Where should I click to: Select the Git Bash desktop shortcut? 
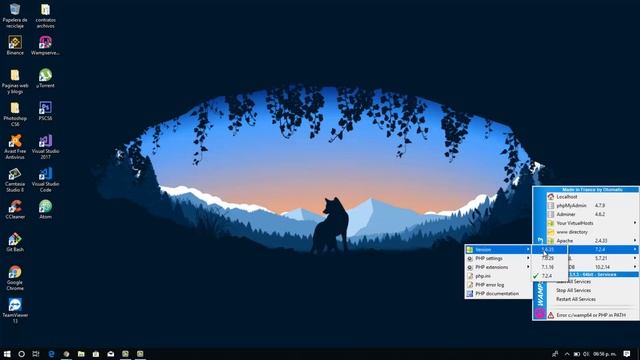click(x=15, y=242)
